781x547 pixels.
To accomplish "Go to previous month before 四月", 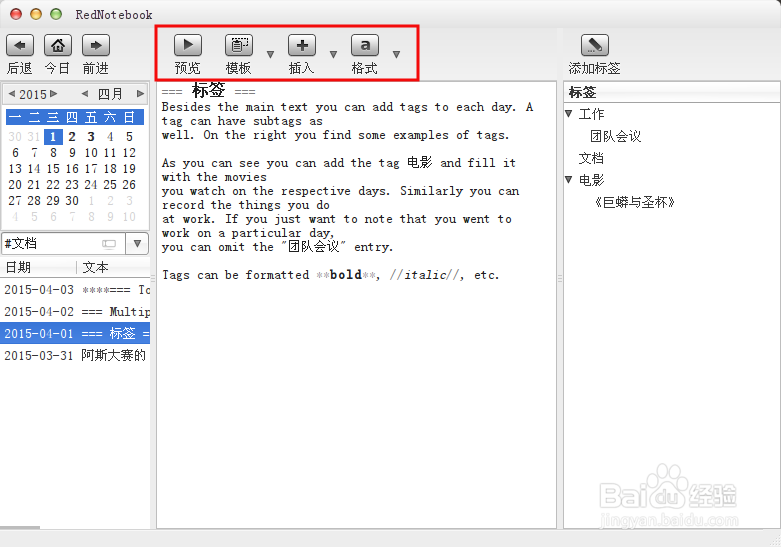I will pyautogui.click(x=85, y=94).
